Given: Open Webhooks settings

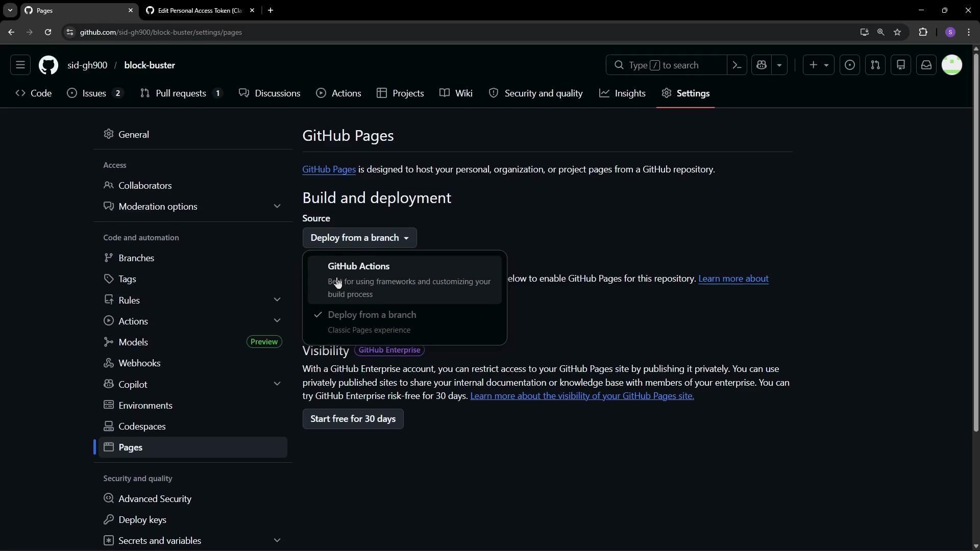Looking at the screenshot, I should click(x=193, y=363).
